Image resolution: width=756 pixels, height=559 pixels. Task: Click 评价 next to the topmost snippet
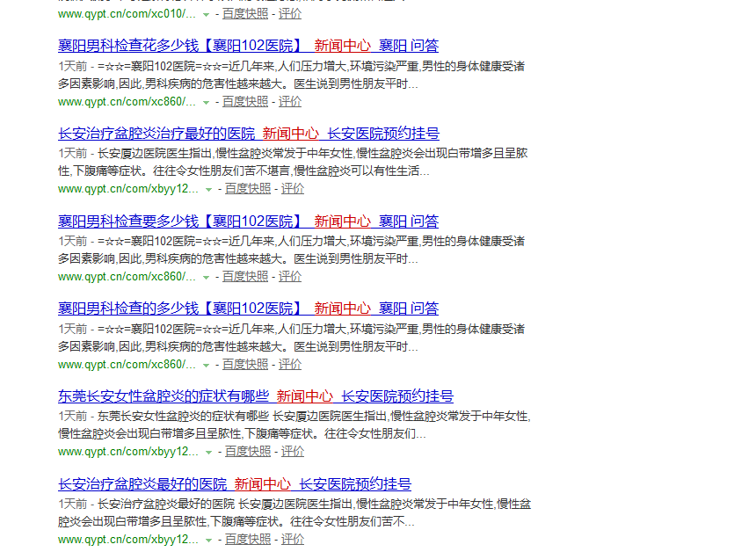pyautogui.click(x=291, y=13)
